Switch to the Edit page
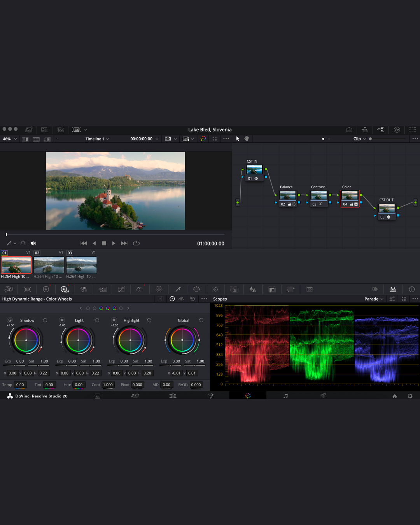 pos(173,395)
